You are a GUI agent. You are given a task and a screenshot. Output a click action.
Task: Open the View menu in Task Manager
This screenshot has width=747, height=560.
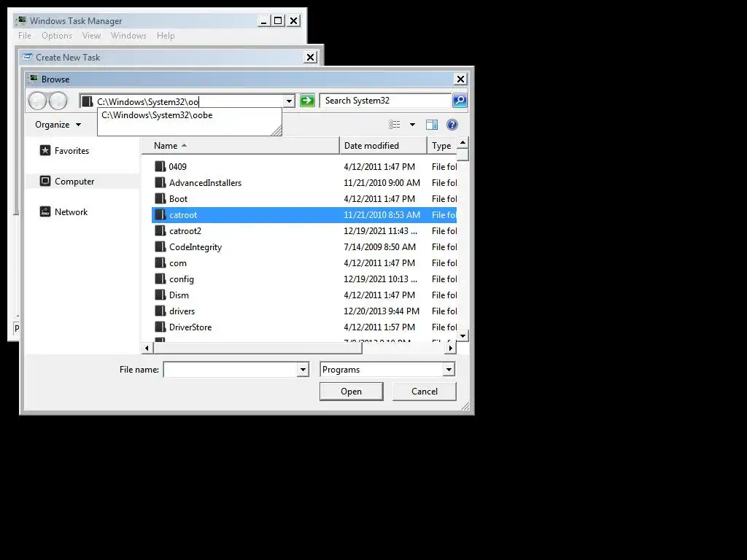point(91,36)
